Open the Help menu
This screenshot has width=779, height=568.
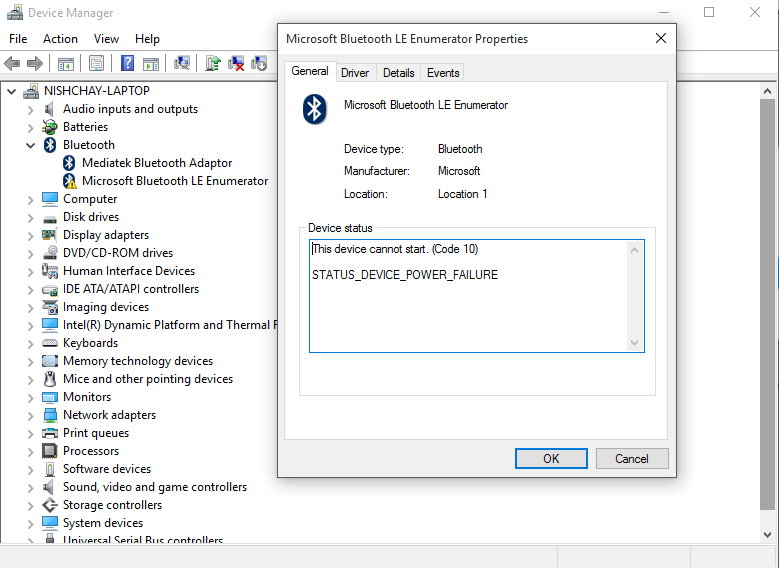147,39
